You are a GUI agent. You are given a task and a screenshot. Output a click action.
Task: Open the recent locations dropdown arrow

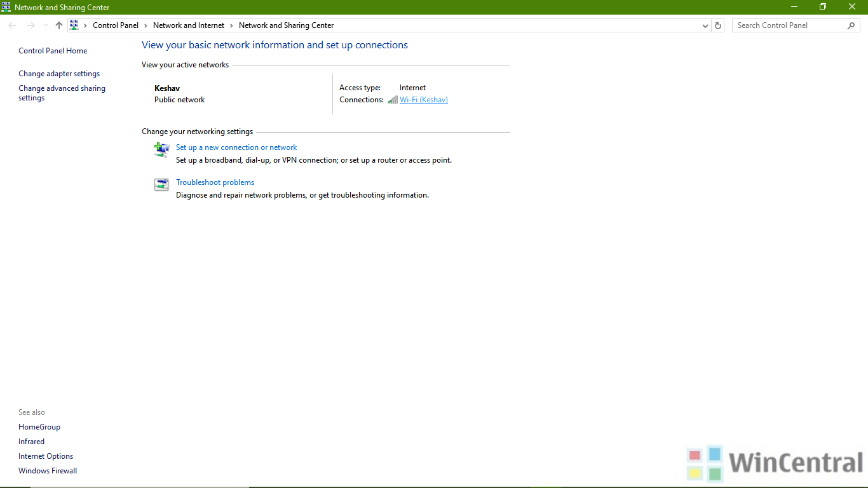pyautogui.click(x=46, y=25)
